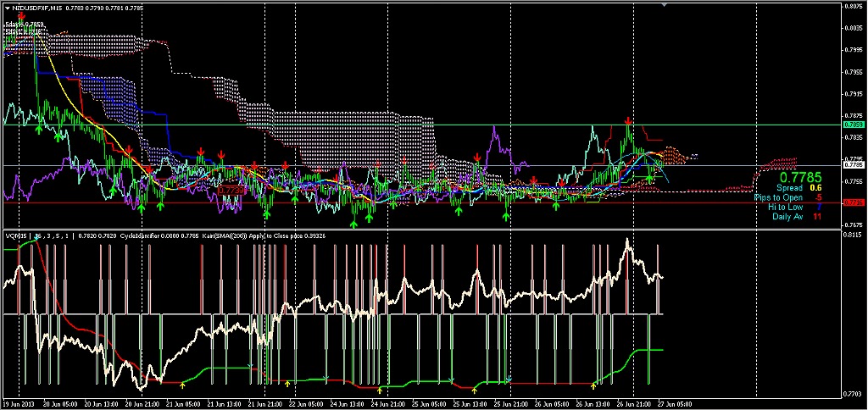The width and height of the screenshot is (868, 410).
Task: Click the 0.7703 indicator scale label
Action: (x=853, y=395)
